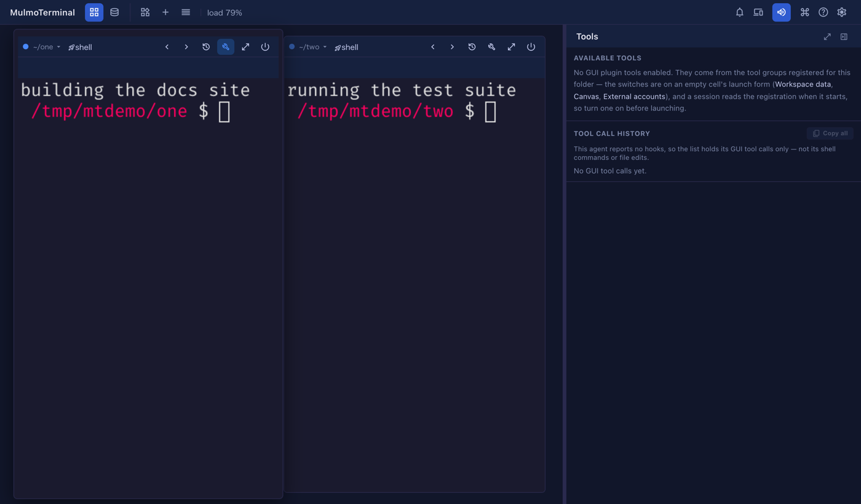The width and height of the screenshot is (861, 504).
Task: Click the widgets layout icon in top bar
Action: click(x=145, y=12)
